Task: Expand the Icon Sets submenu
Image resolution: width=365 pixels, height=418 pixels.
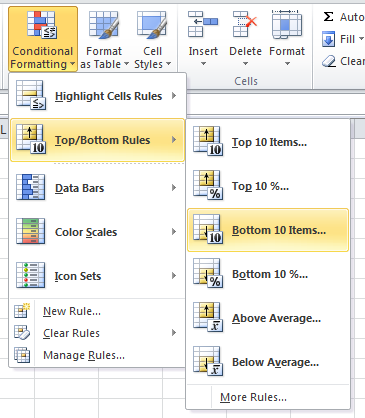Action: (97, 276)
